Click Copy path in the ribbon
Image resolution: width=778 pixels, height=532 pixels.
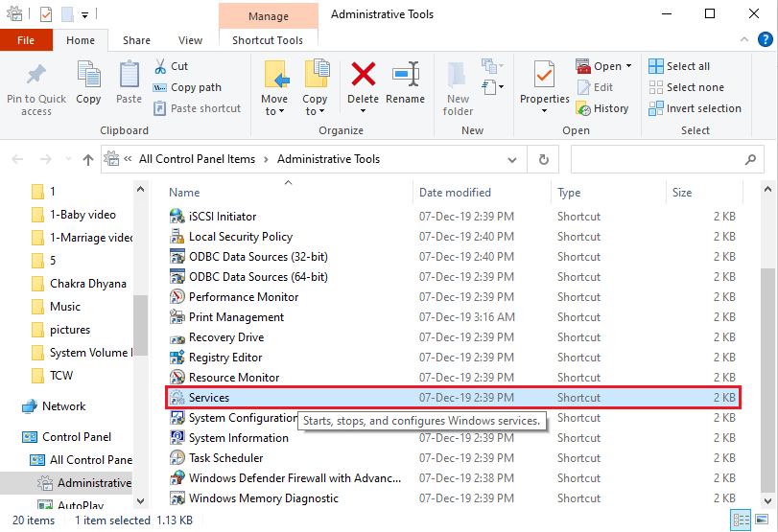point(187,87)
